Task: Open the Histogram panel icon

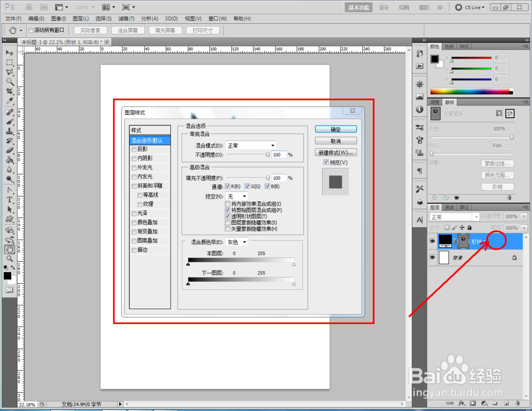Action: pos(420,97)
